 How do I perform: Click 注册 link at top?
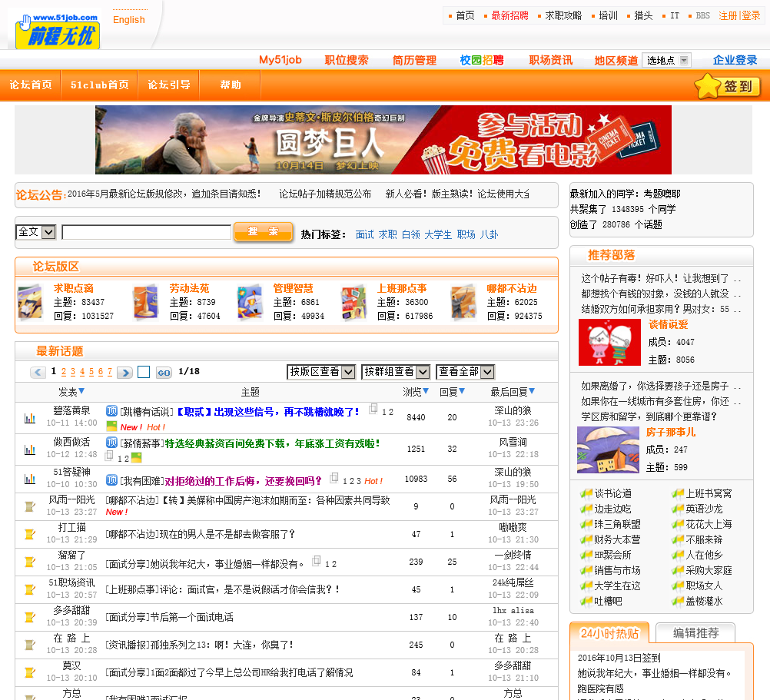(728, 15)
